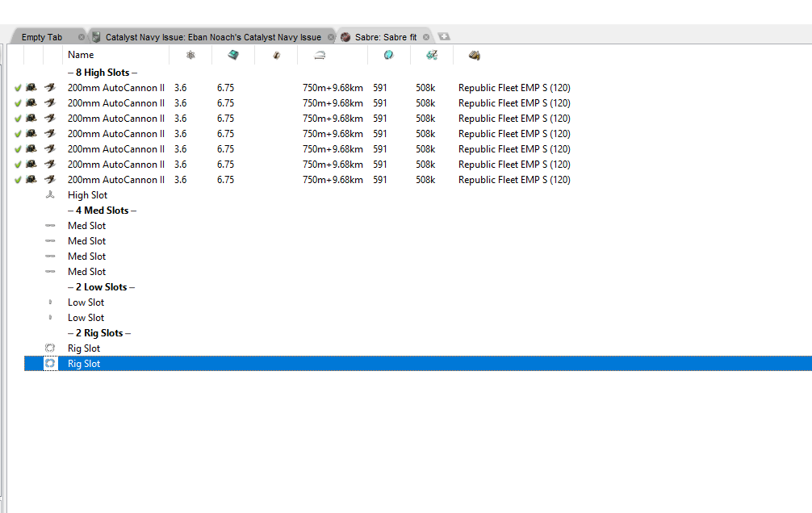Toggle state checkmark of sixth 200mm AutoCannon II
Viewport: 812px width, 513px height.
coord(18,165)
